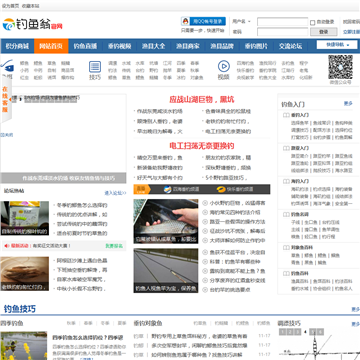Screen dimensions: 360x360
Task: Select the 秋季 tab under 四季钓鱼
Action: tap(71, 323)
